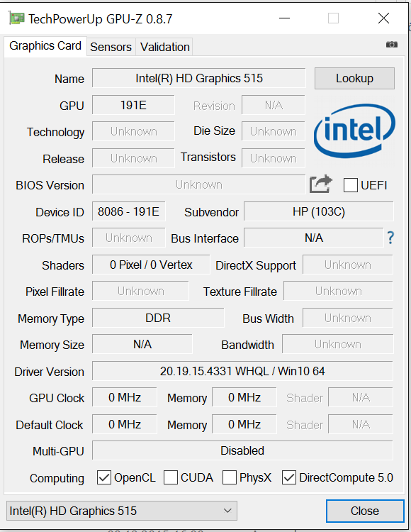The height and width of the screenshot is (532, 411).
Task: Click the GPU Clock field showing 0 MHz
Action: tap(125, 397)
